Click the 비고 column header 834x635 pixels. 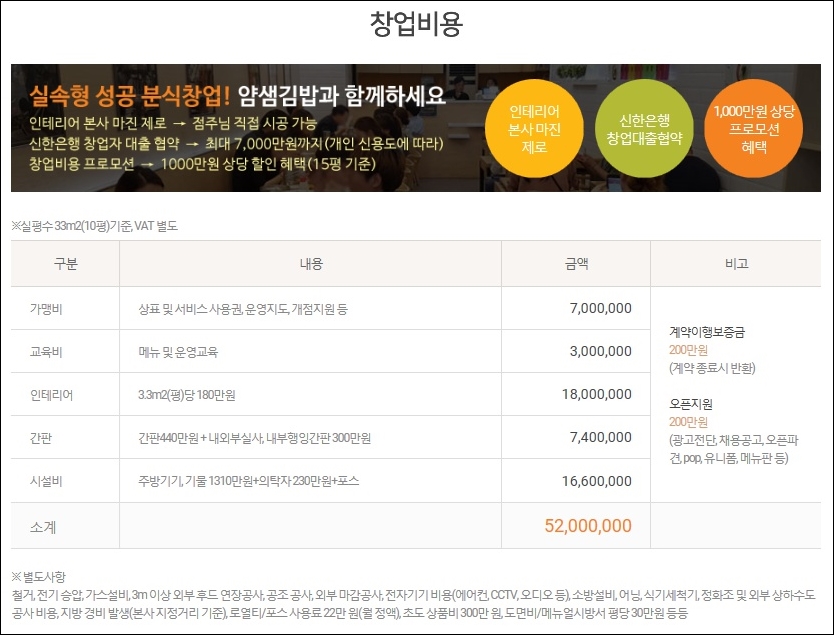tap(736, 264)
